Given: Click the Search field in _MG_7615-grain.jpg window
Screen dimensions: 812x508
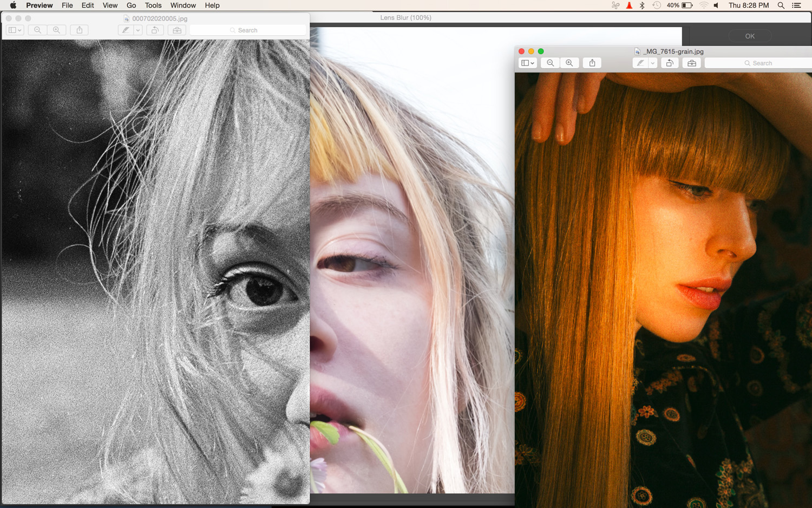Looking at the screenshot, I should point(758,63).
